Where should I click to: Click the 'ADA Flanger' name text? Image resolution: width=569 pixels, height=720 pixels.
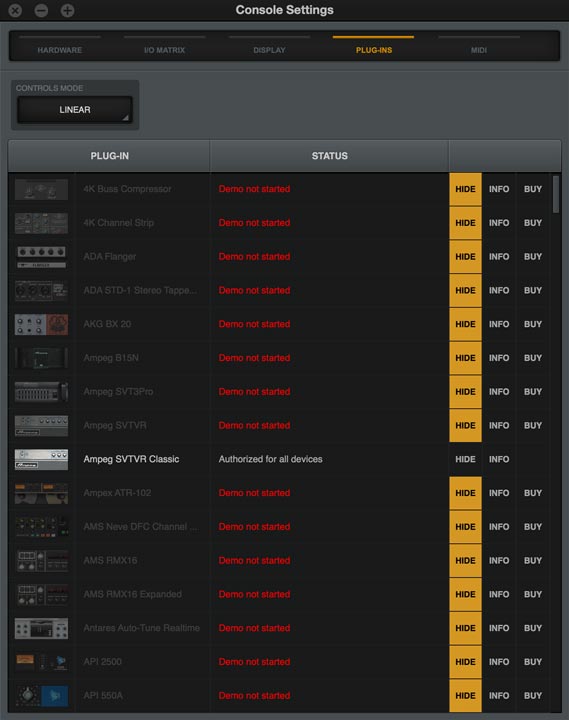pos(110,257)
